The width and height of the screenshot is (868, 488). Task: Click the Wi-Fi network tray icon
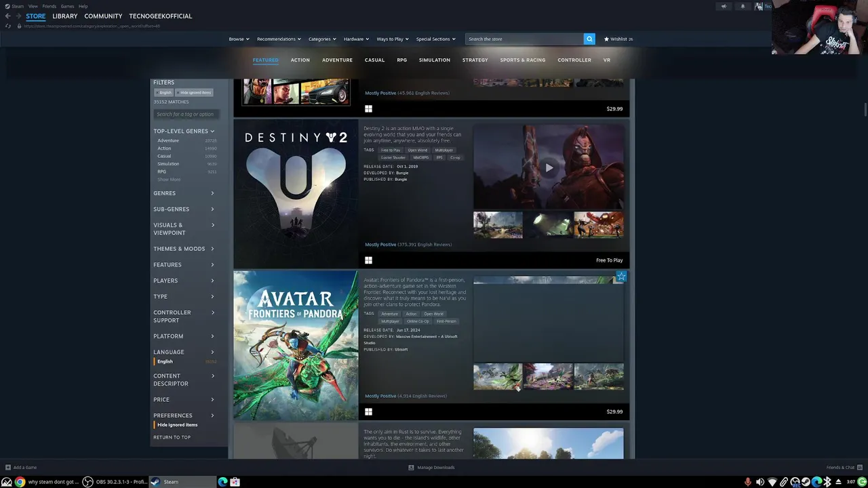[x=772, y=482]
